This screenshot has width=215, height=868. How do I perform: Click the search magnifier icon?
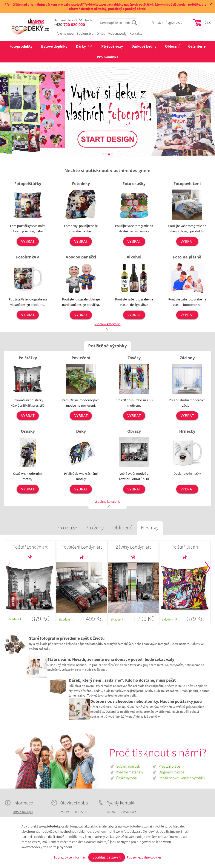click(134, 23)
